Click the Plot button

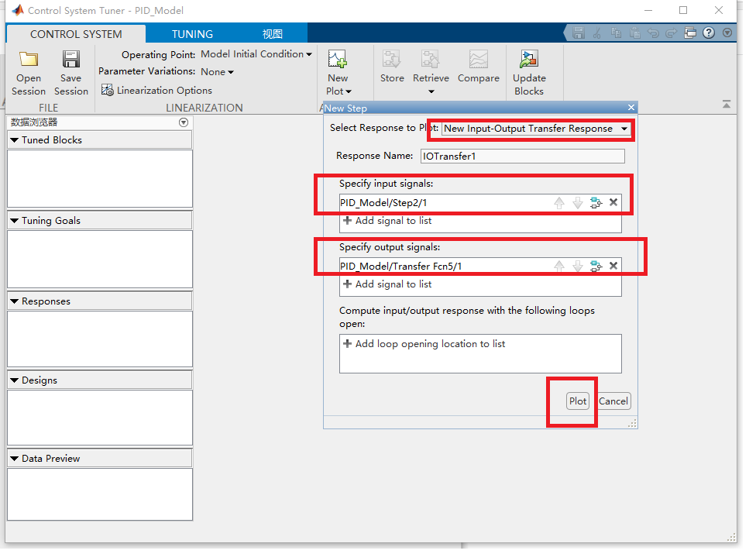(578, 401)
